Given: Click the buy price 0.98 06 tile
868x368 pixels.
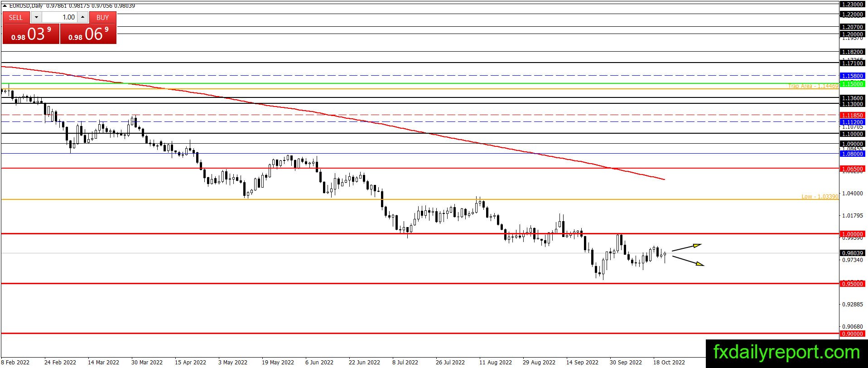Looking at the screenshot, I should pos(88,34).
